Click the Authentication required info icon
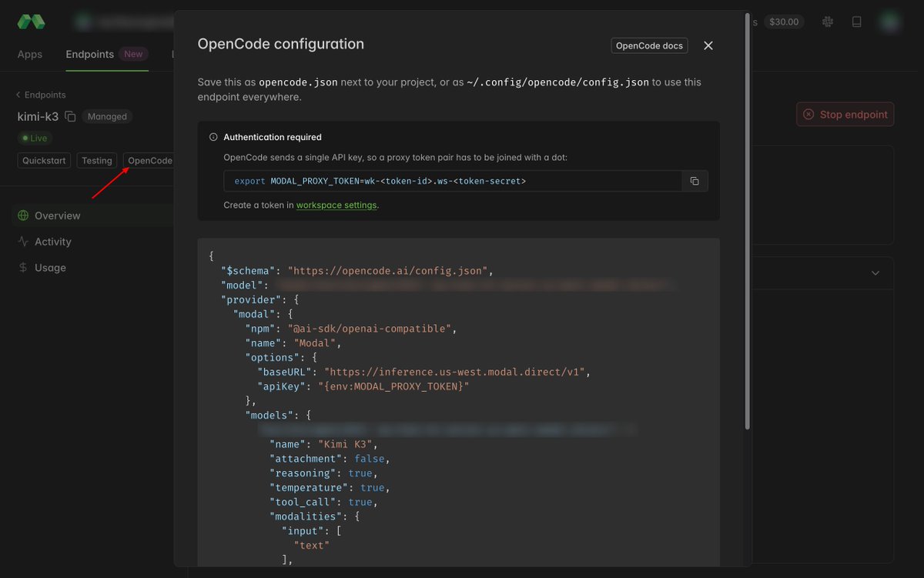Screen dimensions: 924x578 point(213,137)
